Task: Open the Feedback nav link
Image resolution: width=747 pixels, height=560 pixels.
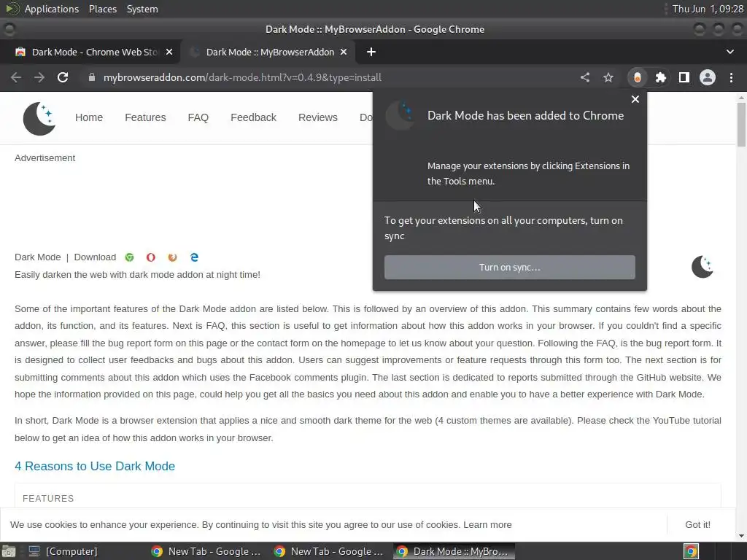Action: pos(253,117)
